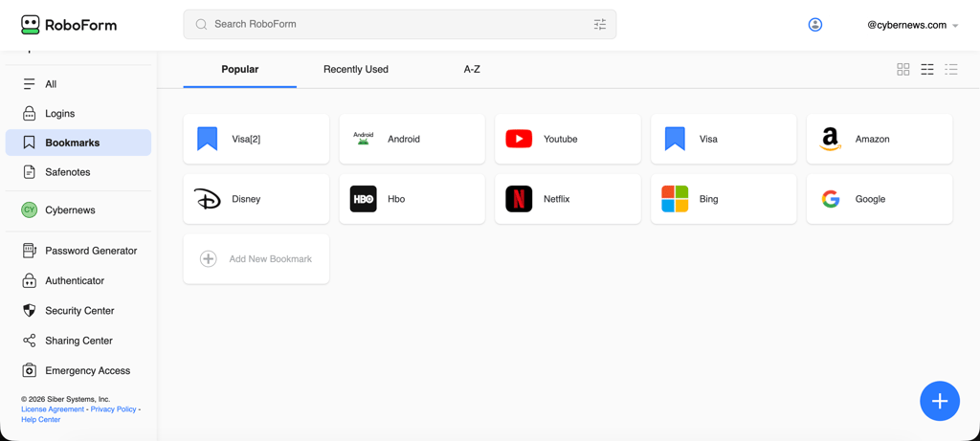980x441 pixels.
Task: Click the Netflix bookmark name text
Action: tap(557, 199)
